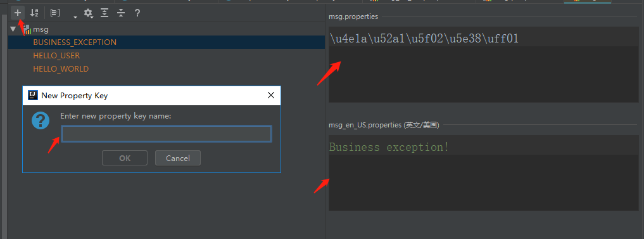Image resolution: width=644 pixels, height=239 pixels.
Task: Click the Collapse All toolbar icon
Action: tap(121, 13)
